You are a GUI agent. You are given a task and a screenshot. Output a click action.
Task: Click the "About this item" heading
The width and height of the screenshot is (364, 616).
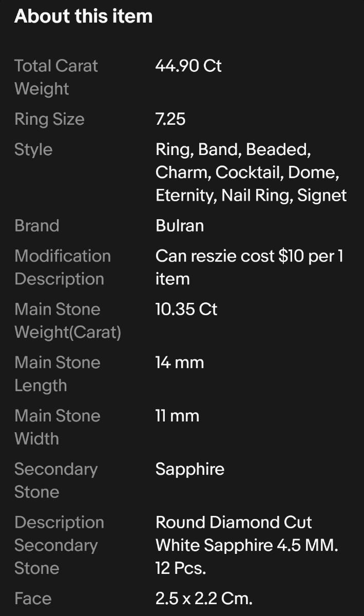[x=84, y=16]
